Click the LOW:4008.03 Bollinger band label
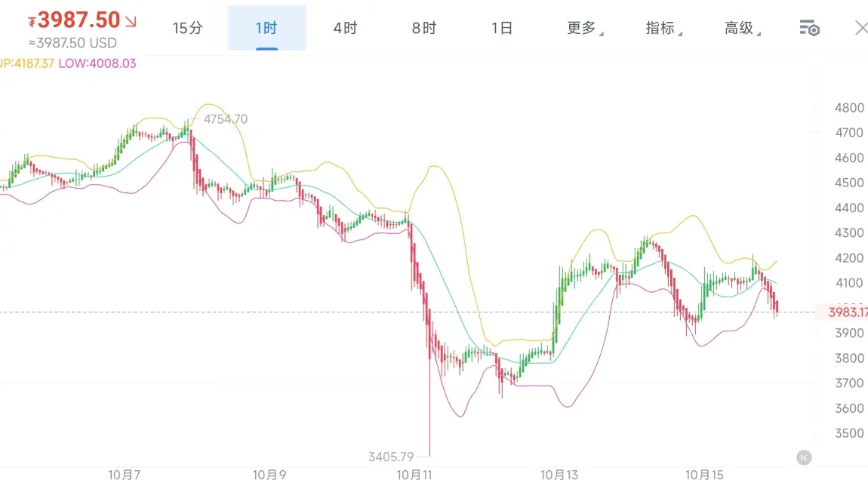The width and height of the screenshot is (868, 480). click(x=97, y=63)
